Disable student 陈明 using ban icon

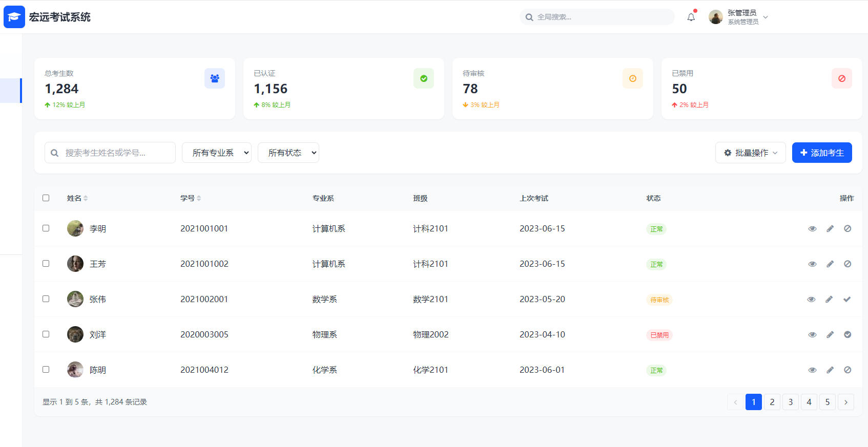coord(847,370)
